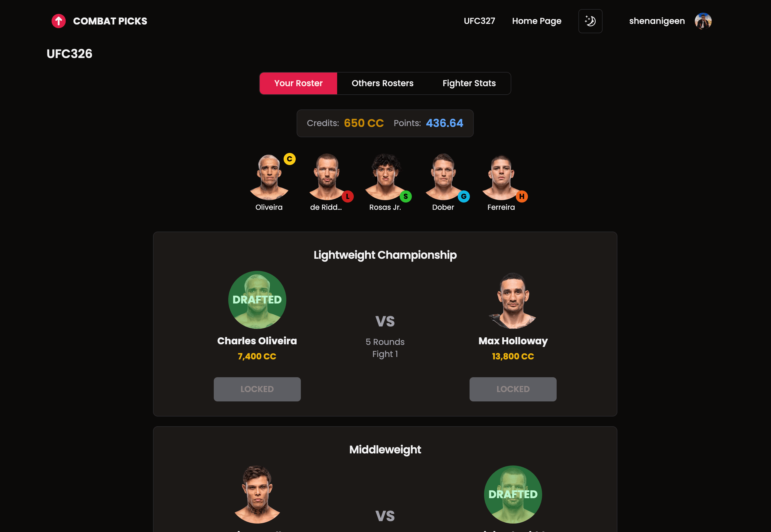Screen dimensions: 771x532
Task: Click the orange H badge on Ferreira
Action: (x=521, y=196)
